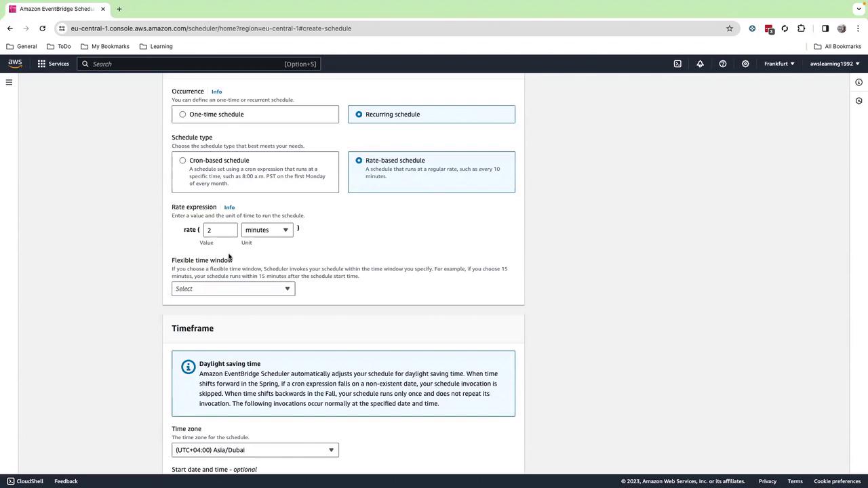
Task: Click the rate Value input field
Action: (220, 230)
